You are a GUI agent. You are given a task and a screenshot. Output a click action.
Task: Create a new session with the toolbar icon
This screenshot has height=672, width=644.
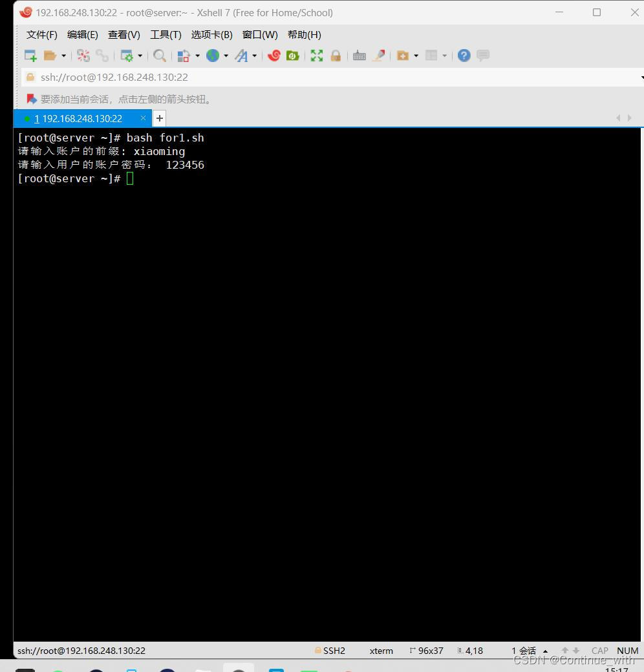pyautogui.click(x=31, y=56)
